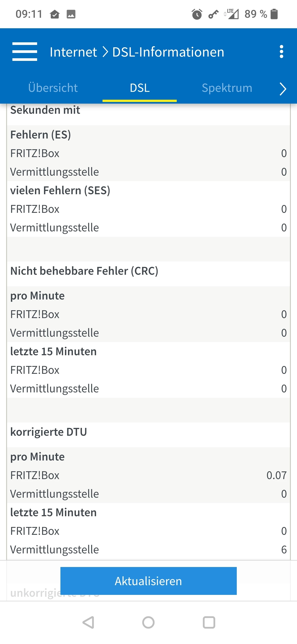Viewport: 297px width, 644px height.
Task: Switch to the Spektrum tab
Action: (227, 88)
